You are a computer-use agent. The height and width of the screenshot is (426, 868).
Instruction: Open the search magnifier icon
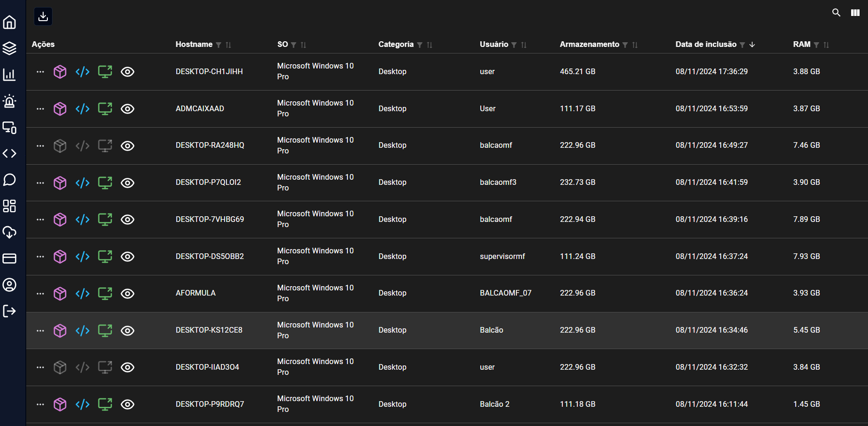[836, 13]
